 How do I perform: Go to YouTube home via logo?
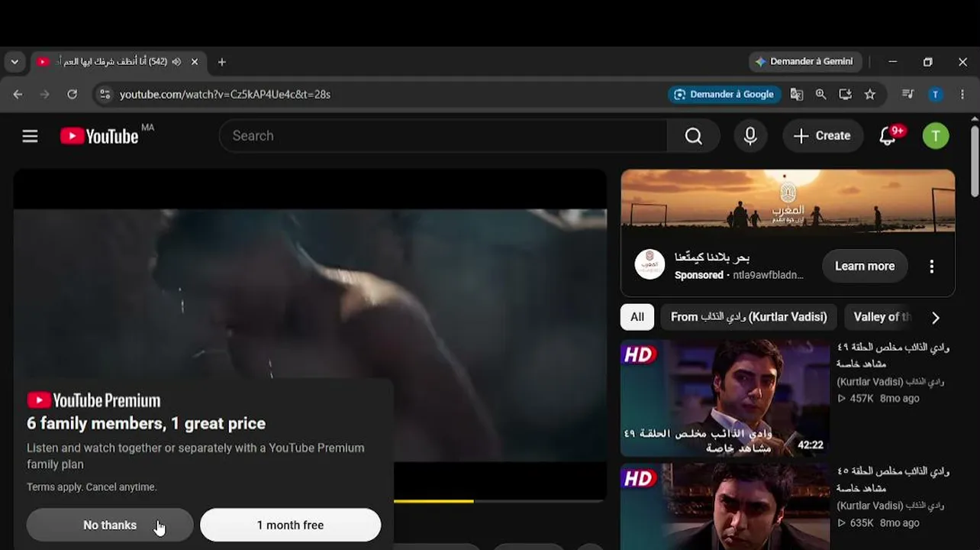(100, 136)
